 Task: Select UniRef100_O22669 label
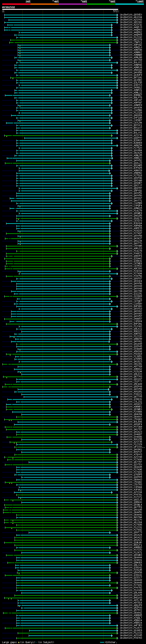[x=131, y=296]
